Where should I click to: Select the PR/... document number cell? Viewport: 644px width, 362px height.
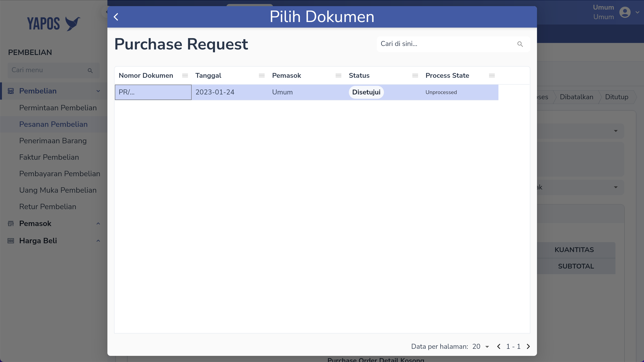coord(153,92)
